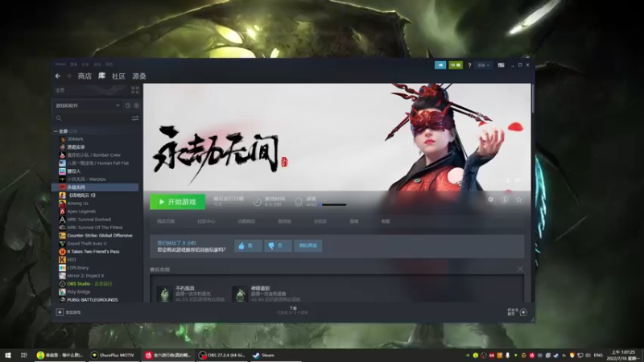
Task: Select Bomber Crew in the library list
Action: [93, 155]
